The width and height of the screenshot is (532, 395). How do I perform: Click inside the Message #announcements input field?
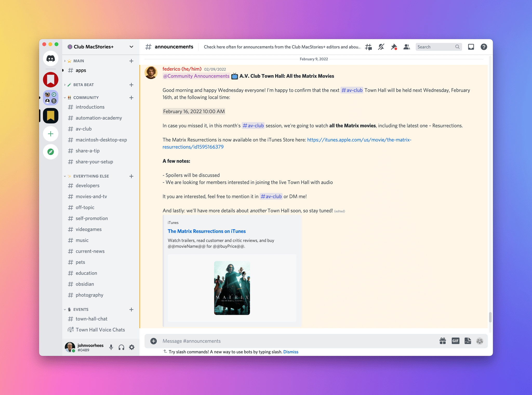click(297, 341)
